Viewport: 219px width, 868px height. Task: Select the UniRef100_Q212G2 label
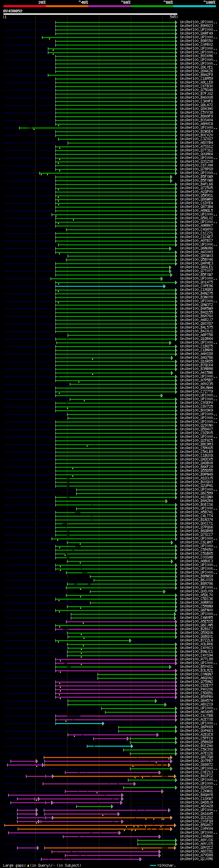(x=196, y=817)
